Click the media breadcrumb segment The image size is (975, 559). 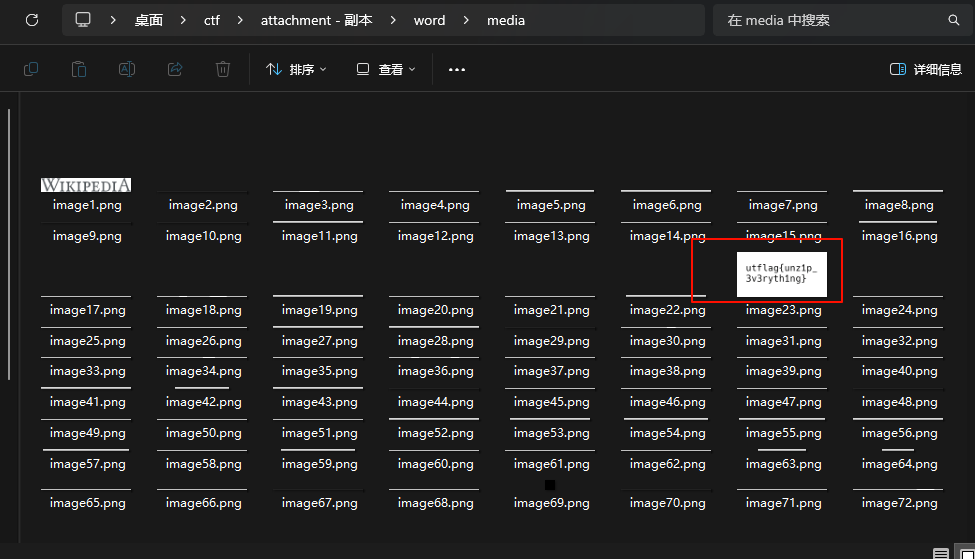click(506, 20)
